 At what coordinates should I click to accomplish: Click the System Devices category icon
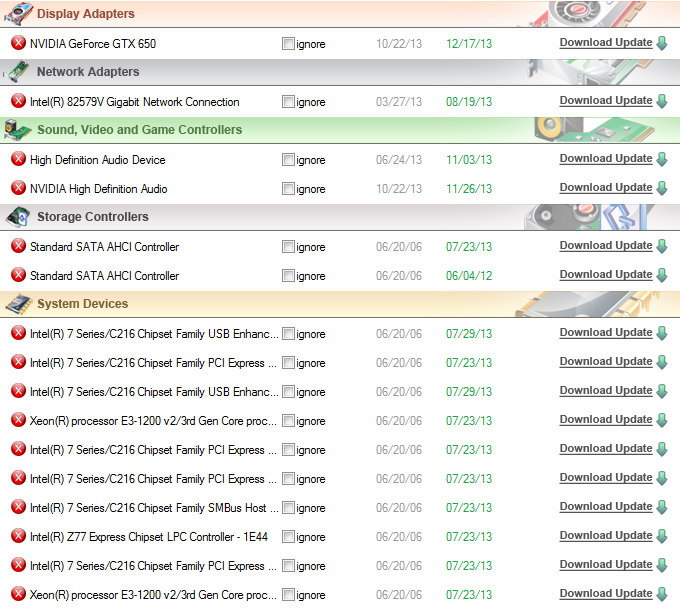(18, 304)
